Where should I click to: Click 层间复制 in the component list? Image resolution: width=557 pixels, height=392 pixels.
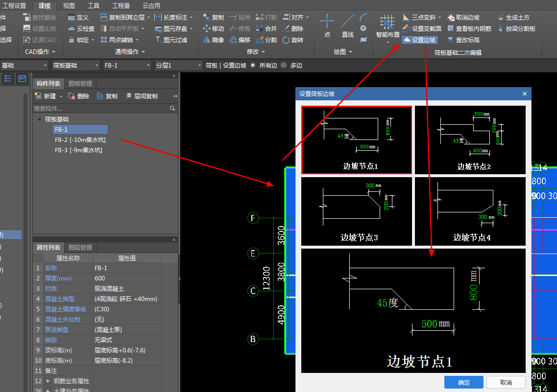tap(142, 96)
